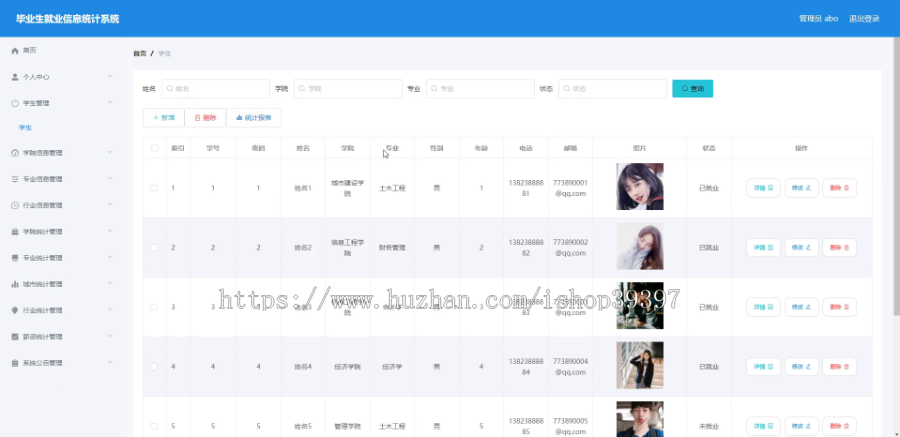Open the photo thumbnail in row 姓名1
This screenshot has height=437, width=900.
point(640,187)
